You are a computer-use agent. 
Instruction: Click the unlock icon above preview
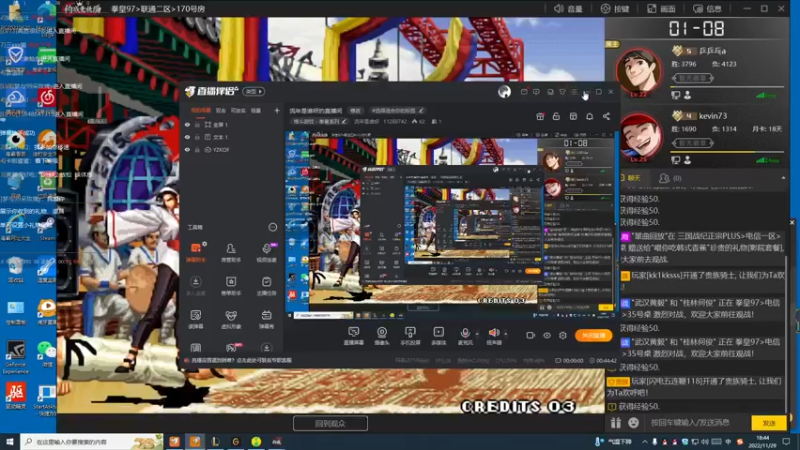[x=556, y=116]
